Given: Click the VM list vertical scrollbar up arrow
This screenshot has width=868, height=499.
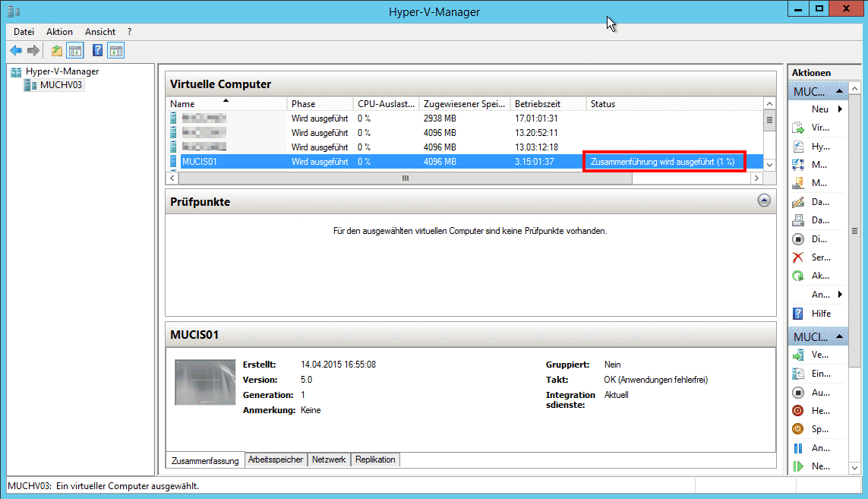Looking at the screenshot, I should coord(769,104).
